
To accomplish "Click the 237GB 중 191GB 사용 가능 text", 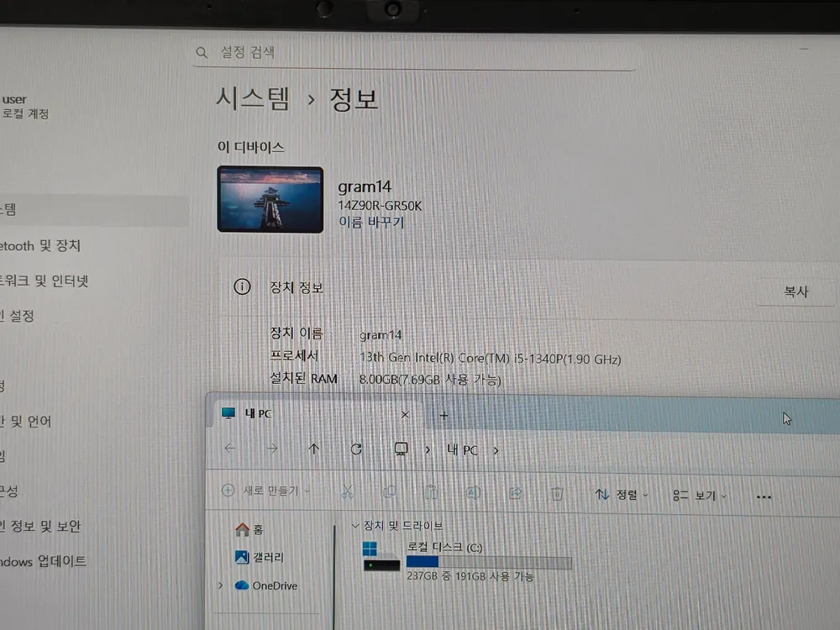I will [x=470, y=576].
